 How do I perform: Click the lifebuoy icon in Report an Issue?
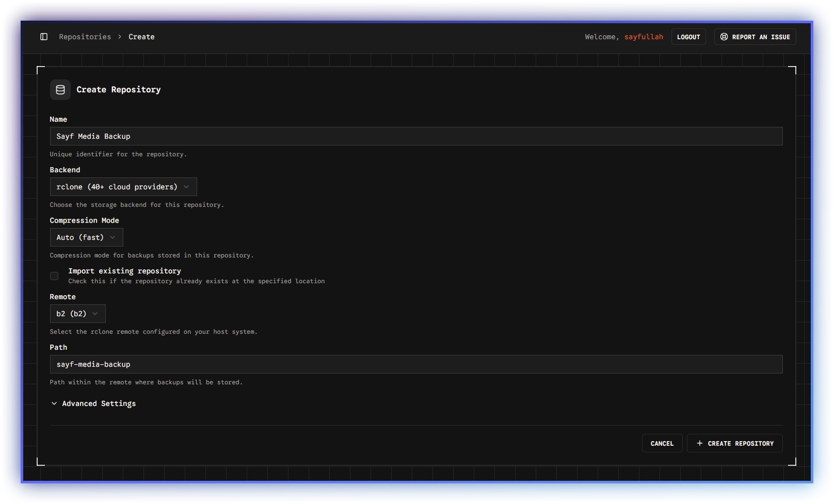724,37
